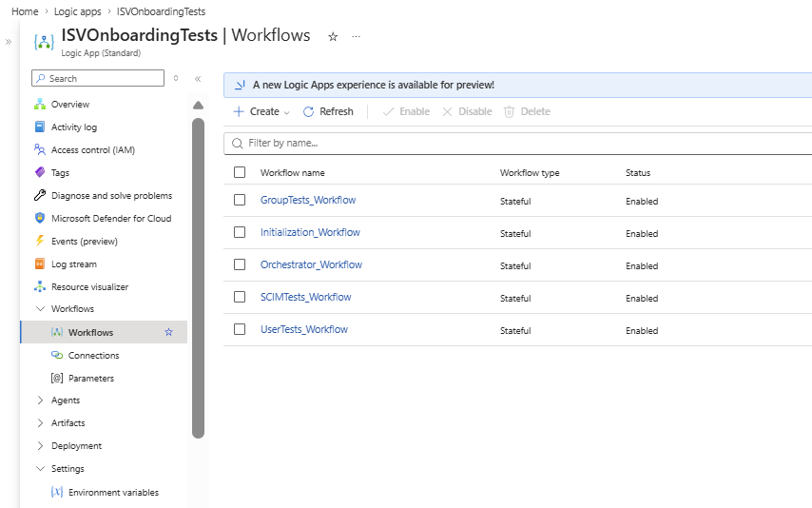The image size is (812, 508).
Task: Open the more options ellipsis beside the title
Action: (x=356, y=36)
